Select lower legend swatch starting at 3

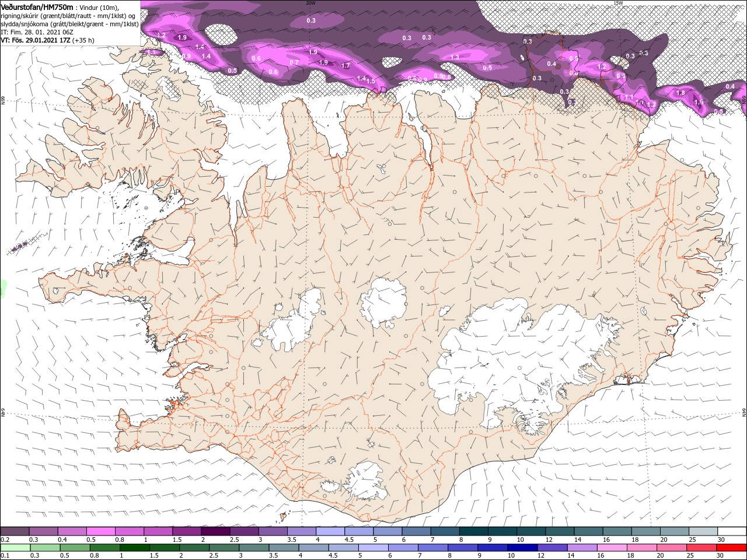click(254, 548)
